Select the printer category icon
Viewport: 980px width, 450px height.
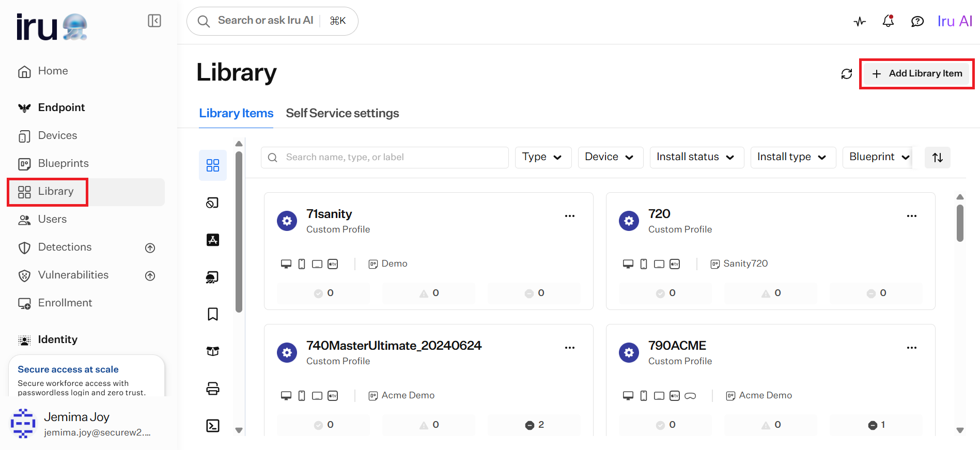click(x=213, y=389)
